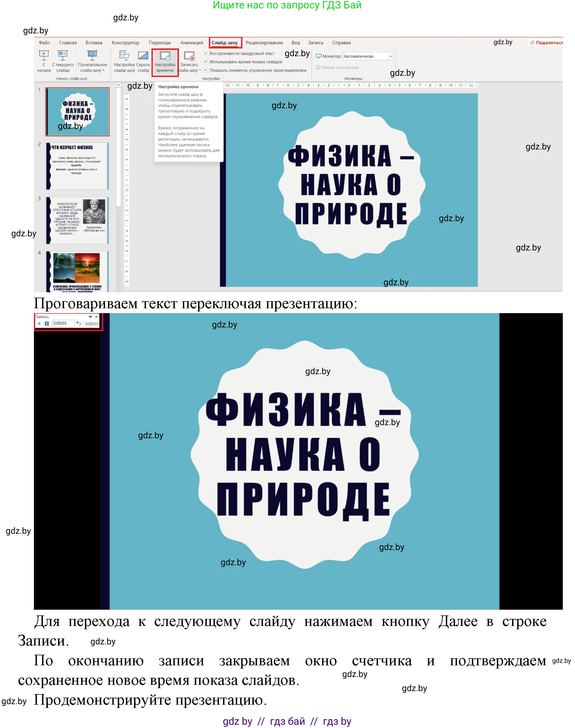Select the 'Настройка времени' rehearse timings icon
The width and height of the screenshot is (575, 728).
point(165,56)
